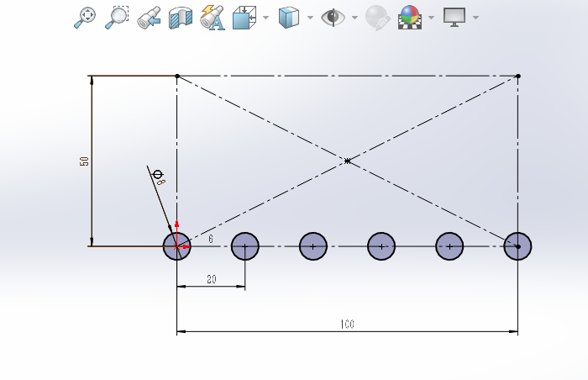Select the Φ8 diameter dimension
588x380 pixels.
159,177
